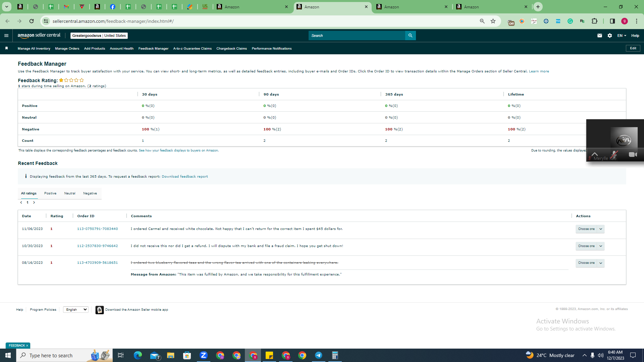The height and width of the screenshot is (362, 644).
Task: Click the browser address bar URL
Action: (x=113, y=21)
